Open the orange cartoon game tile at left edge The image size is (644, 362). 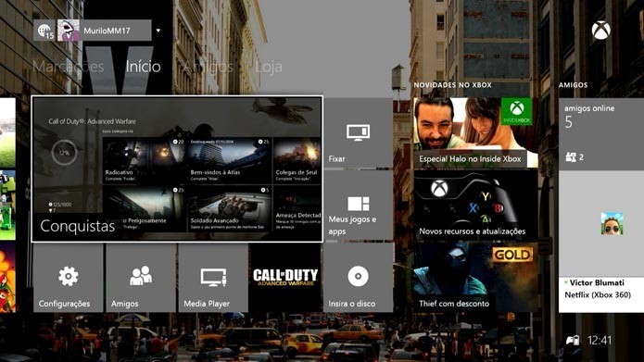coord(7,278)
